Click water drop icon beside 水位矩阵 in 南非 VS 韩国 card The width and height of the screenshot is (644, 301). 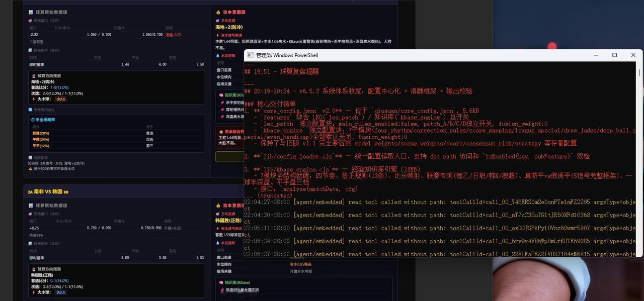click(x=218, y=243)
